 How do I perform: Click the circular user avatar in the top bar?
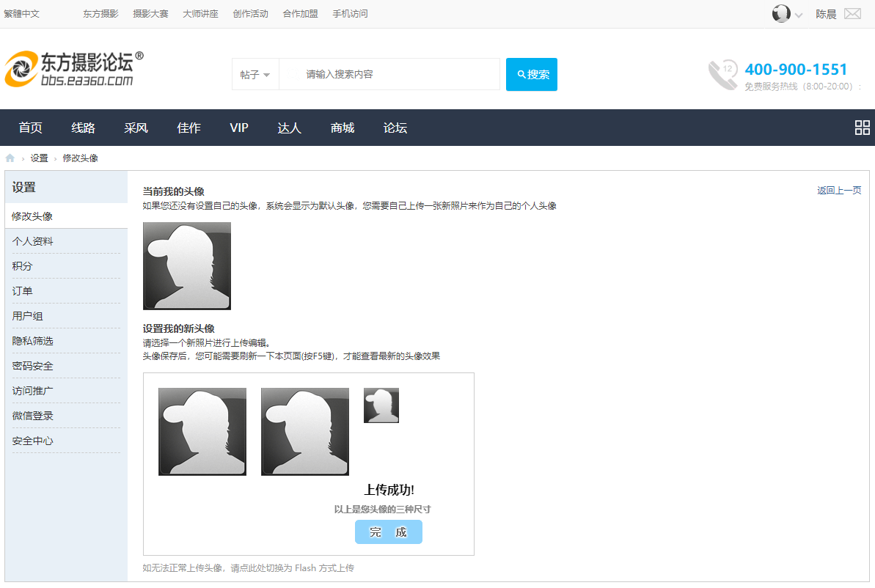point(781,13)
